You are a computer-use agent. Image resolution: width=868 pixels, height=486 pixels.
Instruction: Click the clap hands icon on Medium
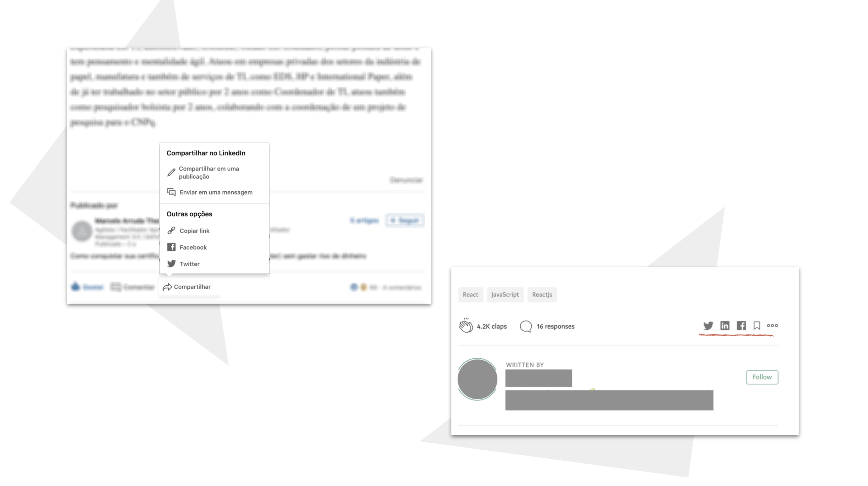466,326
